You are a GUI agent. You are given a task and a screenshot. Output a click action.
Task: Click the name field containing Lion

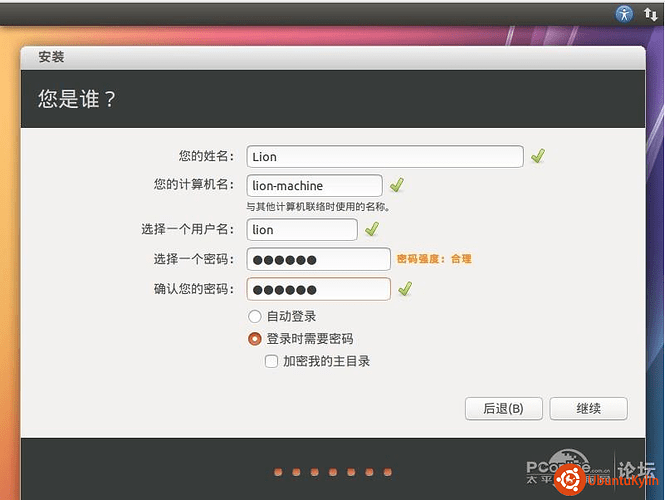(x=385, y=156)
